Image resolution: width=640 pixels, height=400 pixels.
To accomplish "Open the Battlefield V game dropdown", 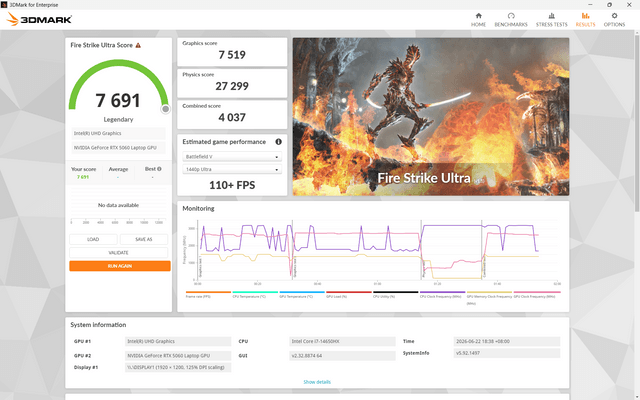I will 232,157.
